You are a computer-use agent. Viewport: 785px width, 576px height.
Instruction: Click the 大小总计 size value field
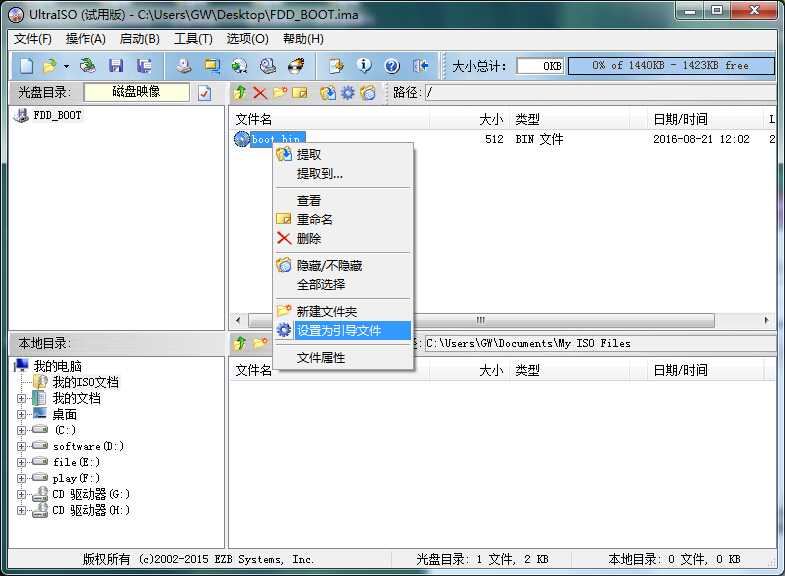click(540, 66)
